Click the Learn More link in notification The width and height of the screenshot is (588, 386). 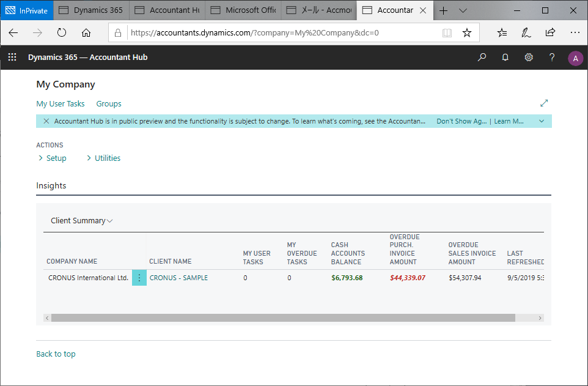click(x=509, y=121)
